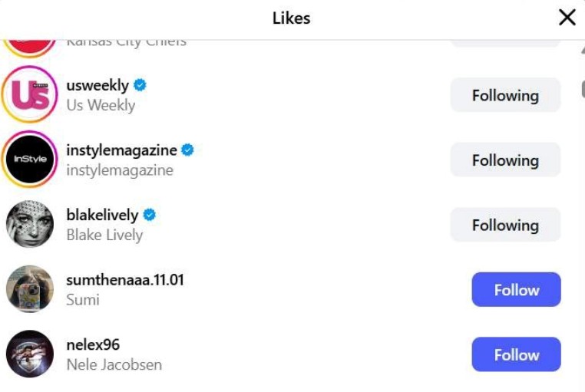Screen dimensions: 585x392
Task: Click the verified badge beside instylemagazine
Action: pyautogui.click(x=187, y=150)
